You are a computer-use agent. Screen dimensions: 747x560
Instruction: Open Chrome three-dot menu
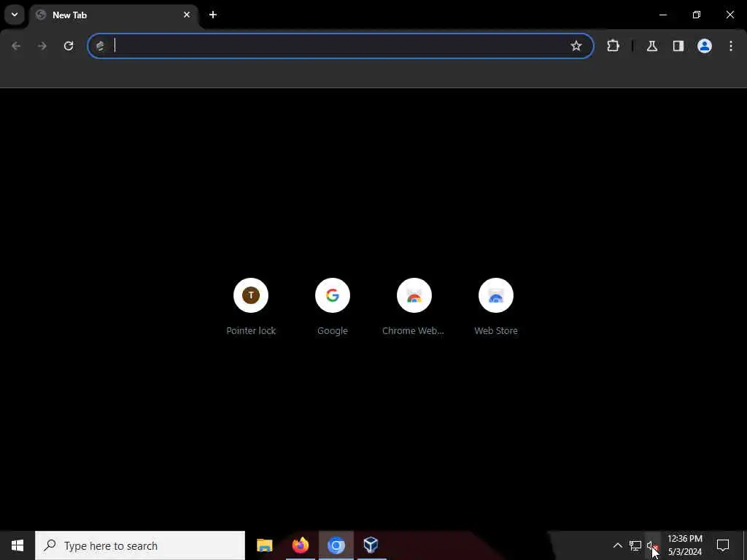731,46
